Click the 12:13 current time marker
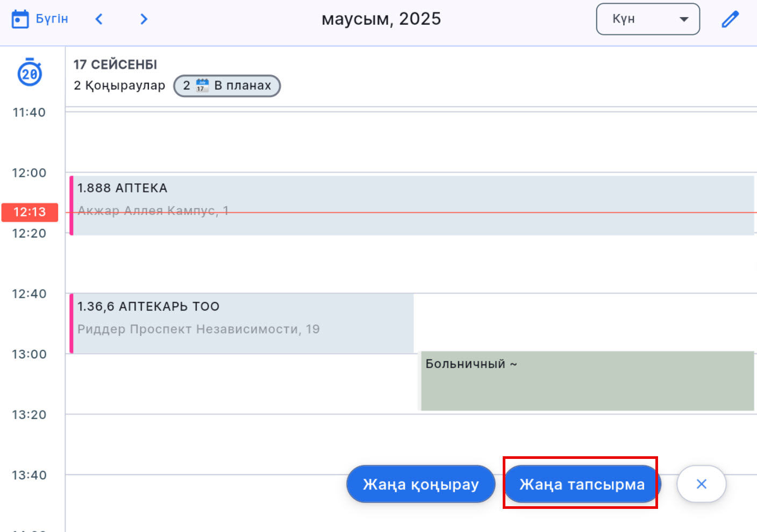Viewport: 757px width, 532px height. tap(30, 212)
